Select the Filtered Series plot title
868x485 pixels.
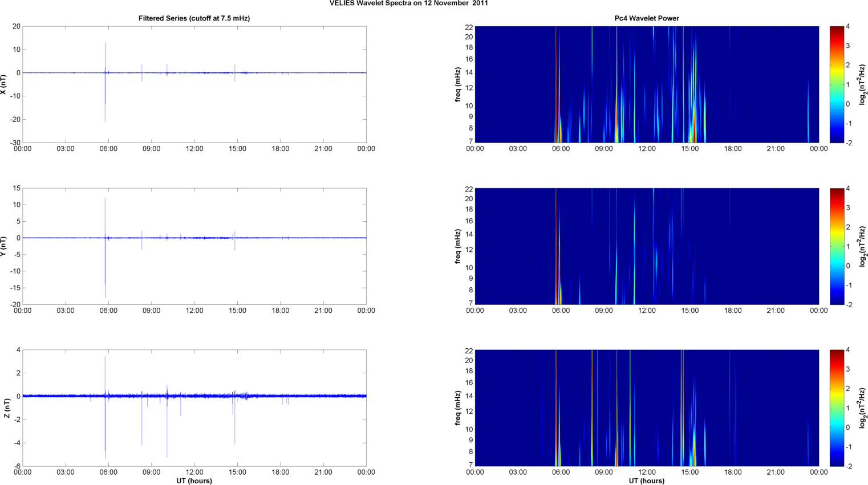pyautogui.click(x=194, y=18)
